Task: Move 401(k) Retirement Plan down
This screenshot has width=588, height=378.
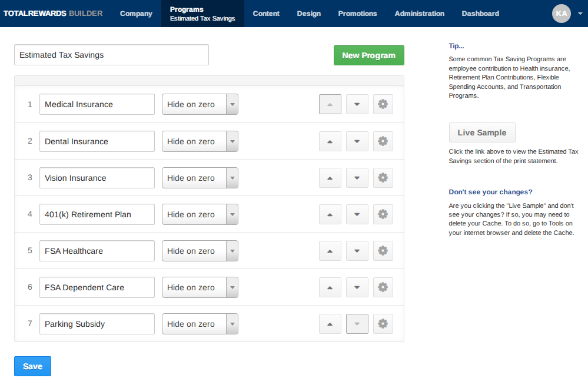Action: click(357, 214)
